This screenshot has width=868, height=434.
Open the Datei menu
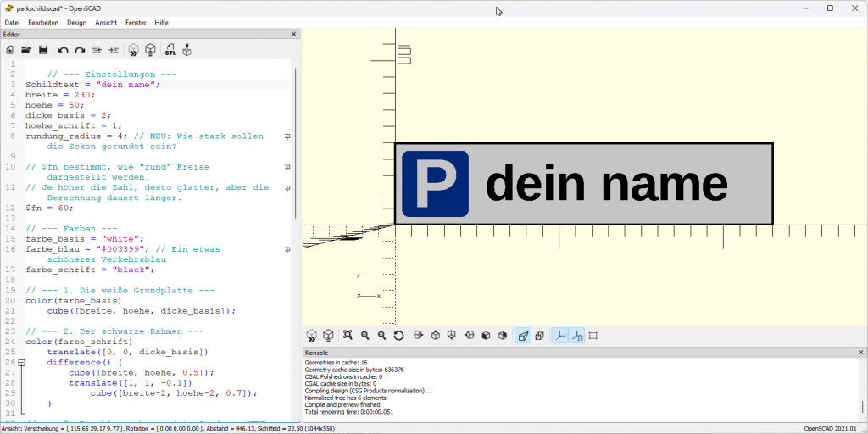coord(12,22)
